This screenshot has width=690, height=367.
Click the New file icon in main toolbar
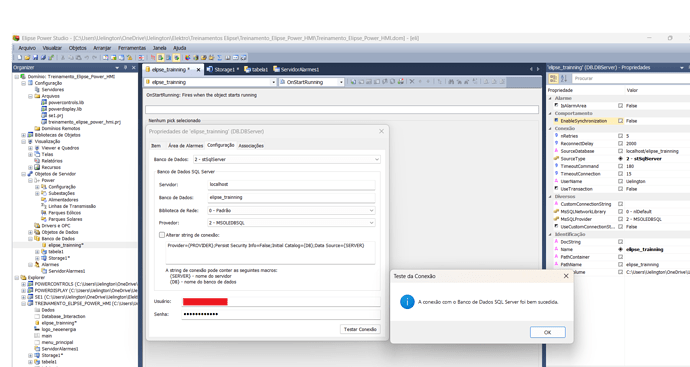[19, 57]
